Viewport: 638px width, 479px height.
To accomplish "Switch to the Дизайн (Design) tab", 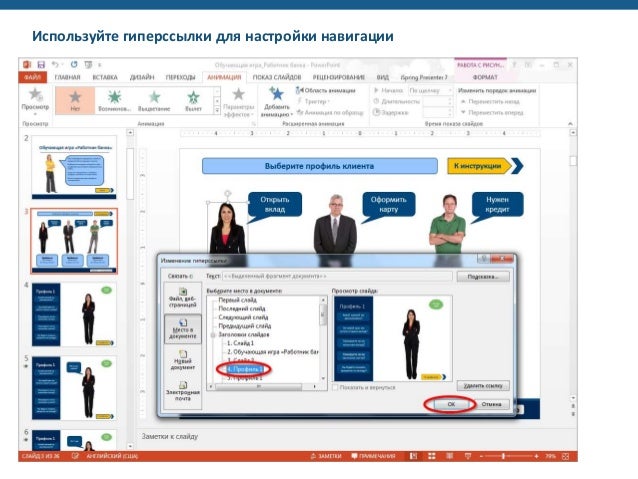I will pyautogui.click(x=142, y=77).
